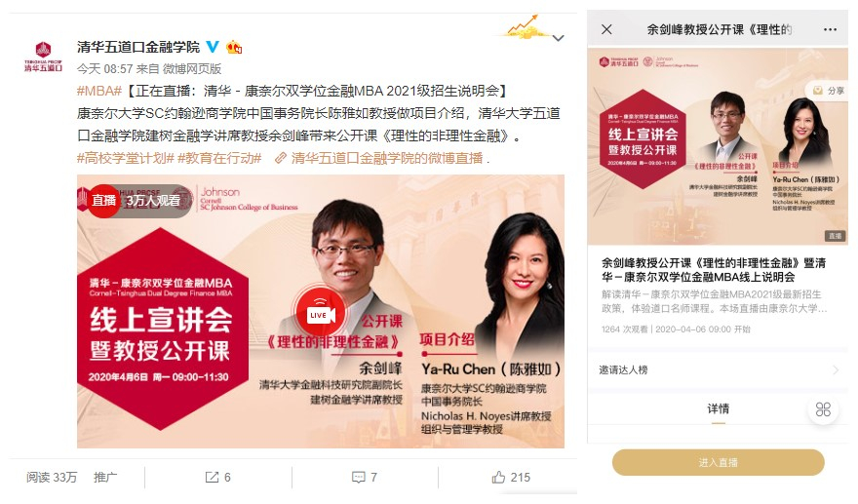858x504 pixels.
Task: Click the 推广 promote option
Action: coord(105,477)
